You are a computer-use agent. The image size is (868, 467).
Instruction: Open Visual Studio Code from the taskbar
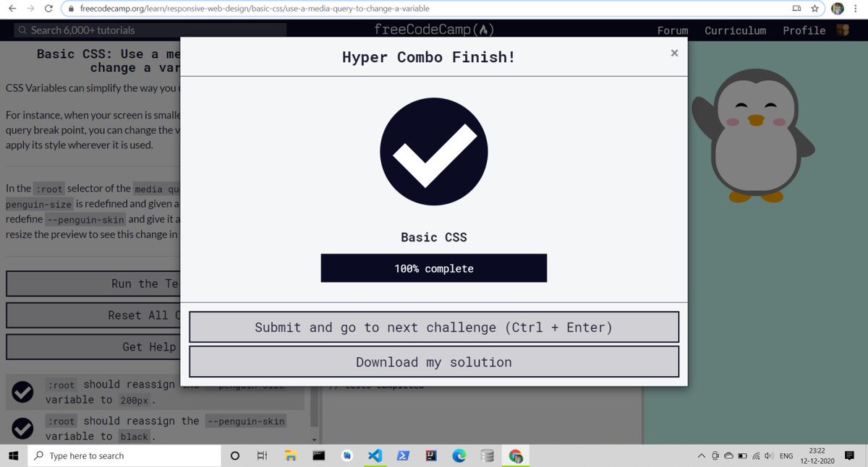coord(375,455)
